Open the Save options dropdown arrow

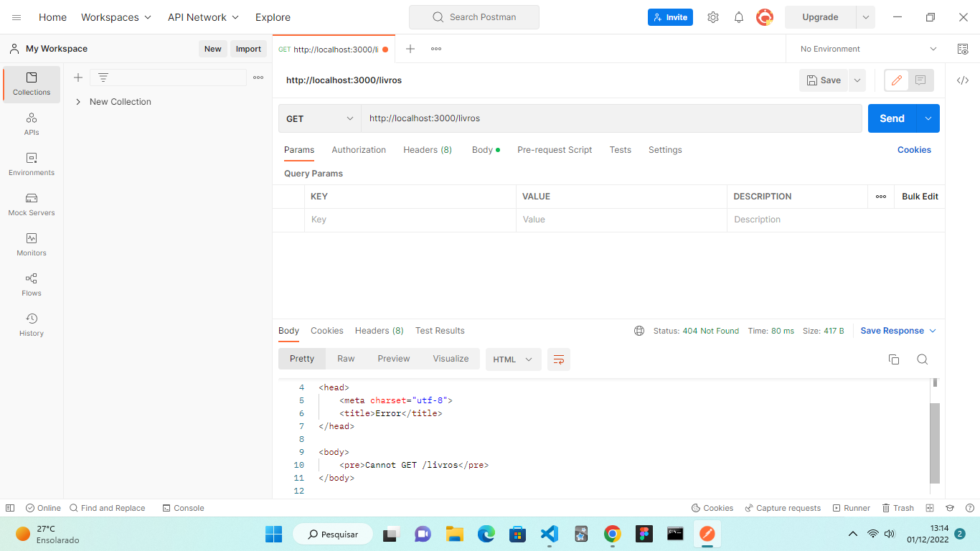click(857, 80)
